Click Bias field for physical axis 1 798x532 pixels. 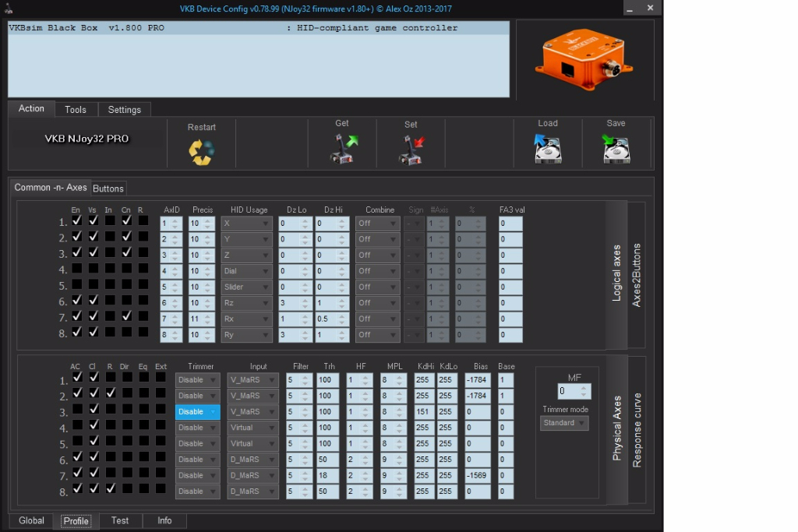(x=478, y=380)
